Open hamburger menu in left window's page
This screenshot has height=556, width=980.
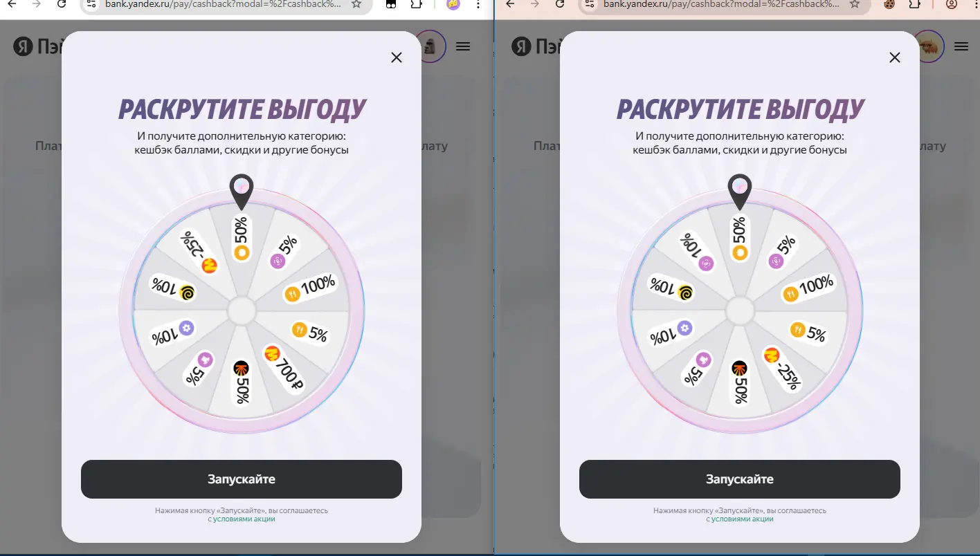463,46
